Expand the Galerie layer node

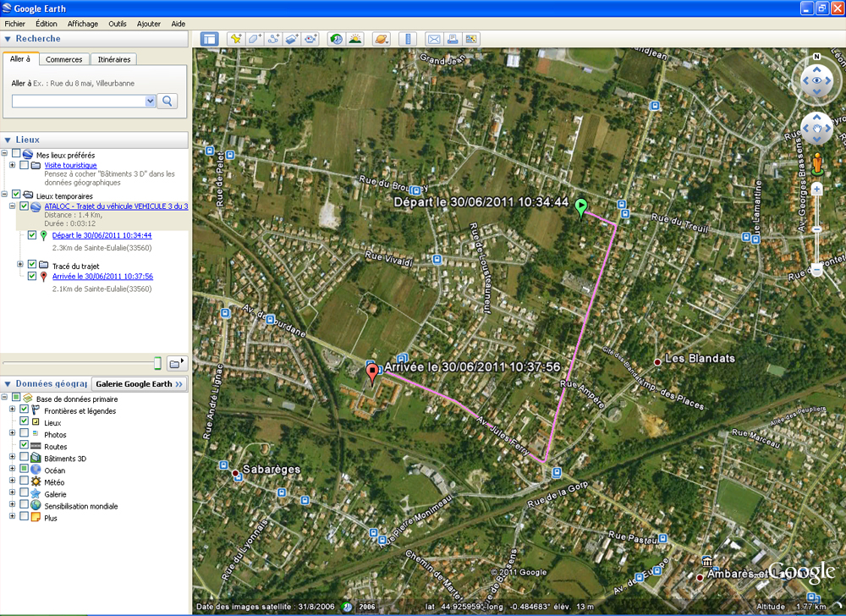[13, 492]
